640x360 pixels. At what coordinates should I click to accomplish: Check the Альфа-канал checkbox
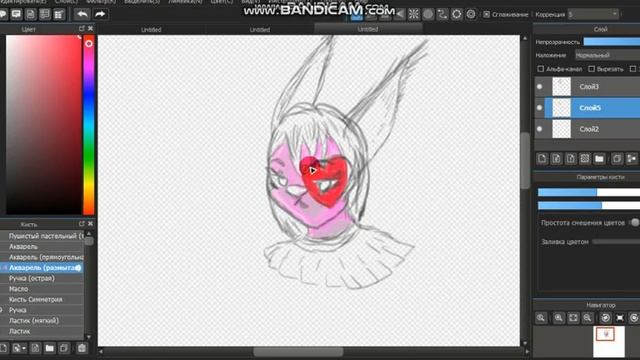541,69
